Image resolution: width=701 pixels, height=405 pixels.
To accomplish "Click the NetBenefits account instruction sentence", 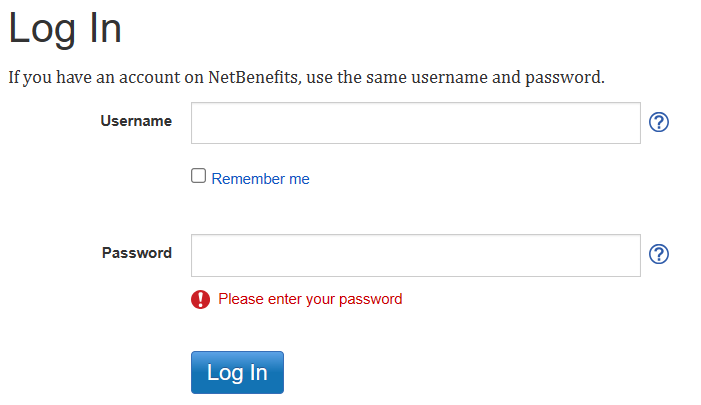I will click(x=306, y=77).
